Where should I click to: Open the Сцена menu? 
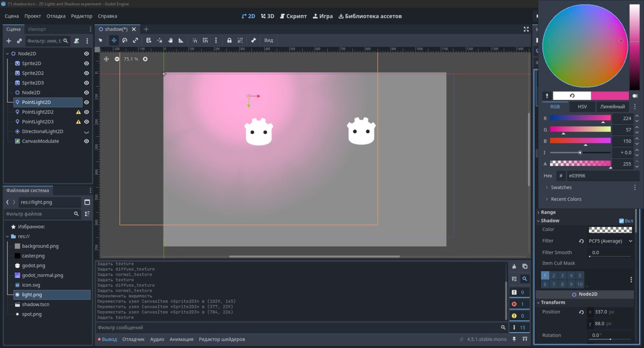point(12,16)
